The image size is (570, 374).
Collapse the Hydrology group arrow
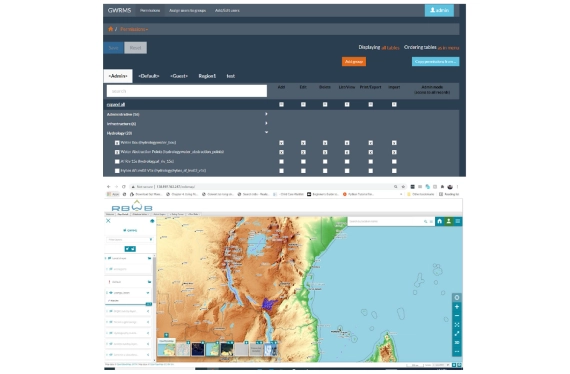coord(266,133)
